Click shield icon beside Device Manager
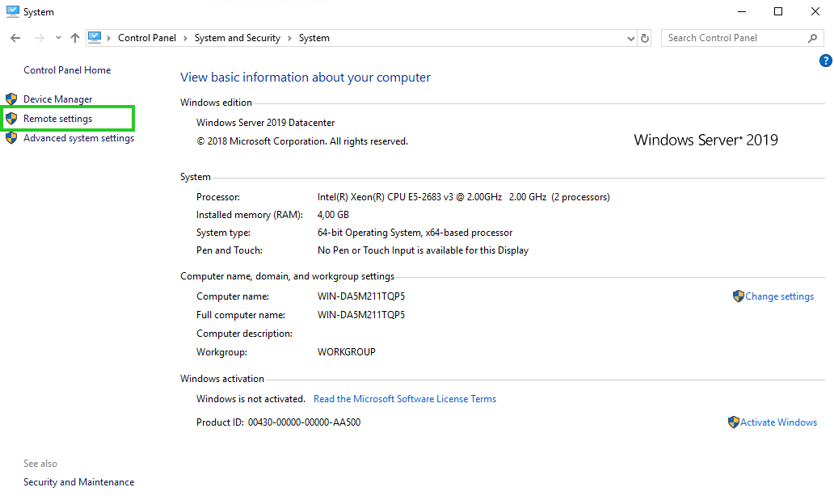834x504 pixels. click(x=11, y=99)
